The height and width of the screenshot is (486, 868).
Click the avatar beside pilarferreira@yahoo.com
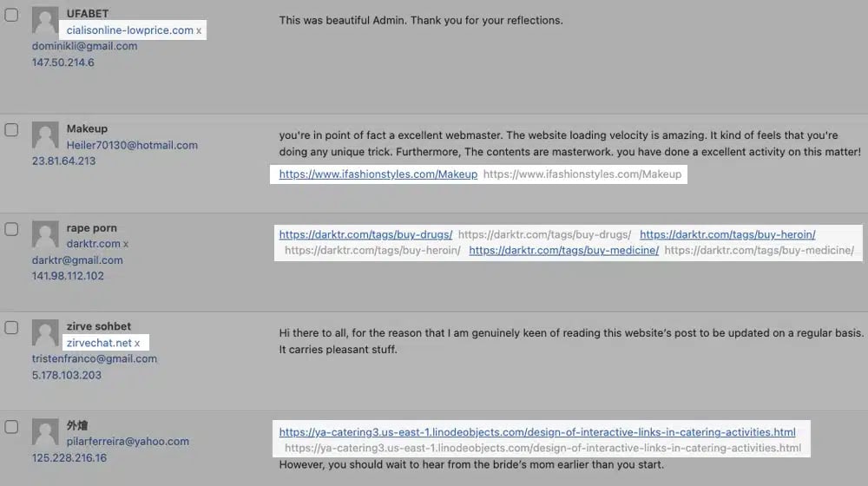coord(45,432)
